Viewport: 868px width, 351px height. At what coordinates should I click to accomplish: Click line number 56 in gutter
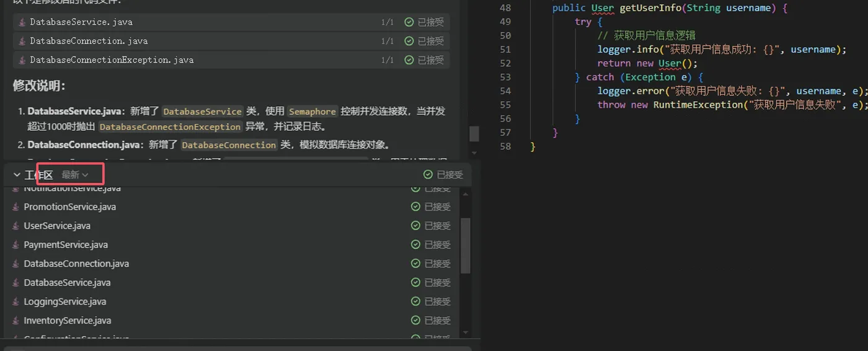pyautogui.click(x=505, y=118)
